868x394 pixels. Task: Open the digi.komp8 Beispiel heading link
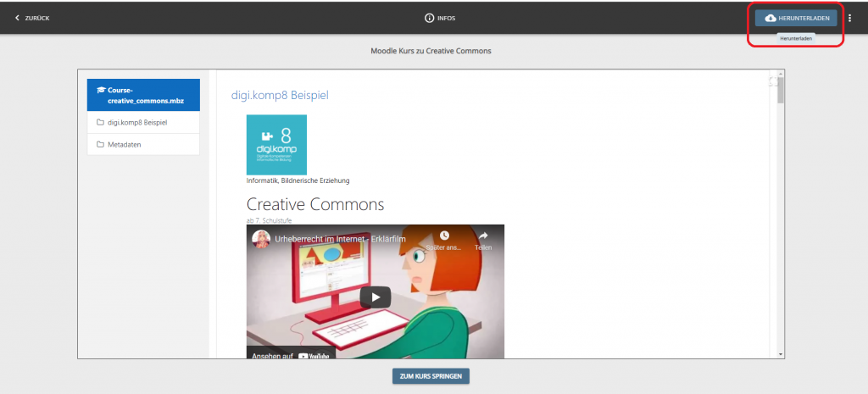[280, 95]
